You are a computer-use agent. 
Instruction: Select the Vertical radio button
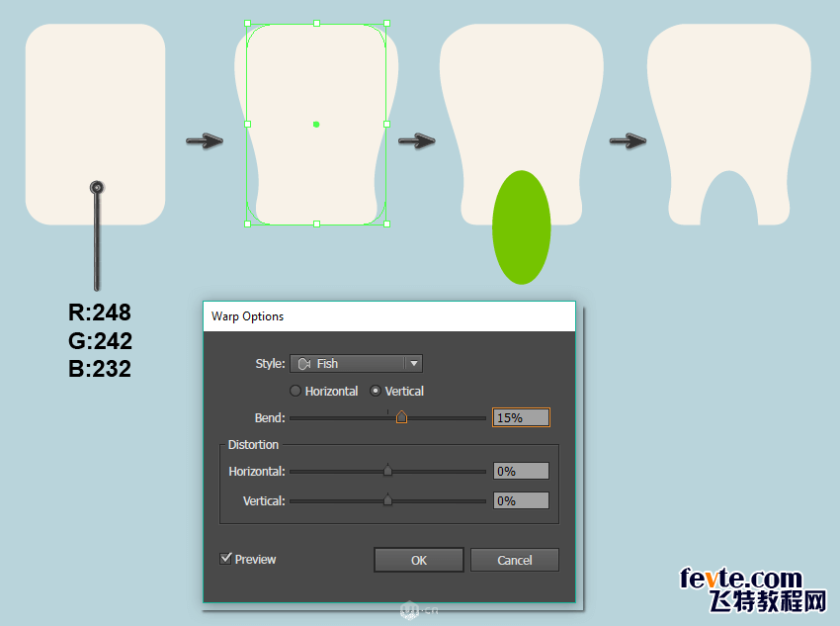point(376,391)
